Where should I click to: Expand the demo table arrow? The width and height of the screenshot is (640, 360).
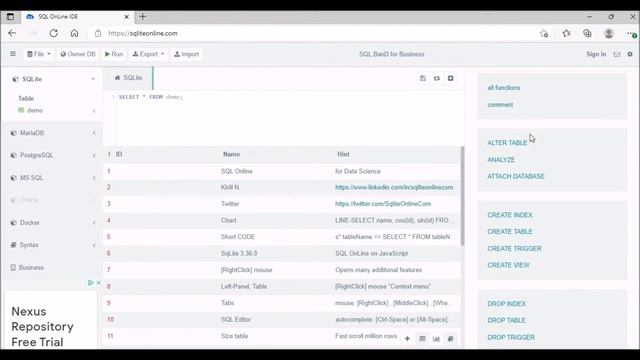pos(94,111)
